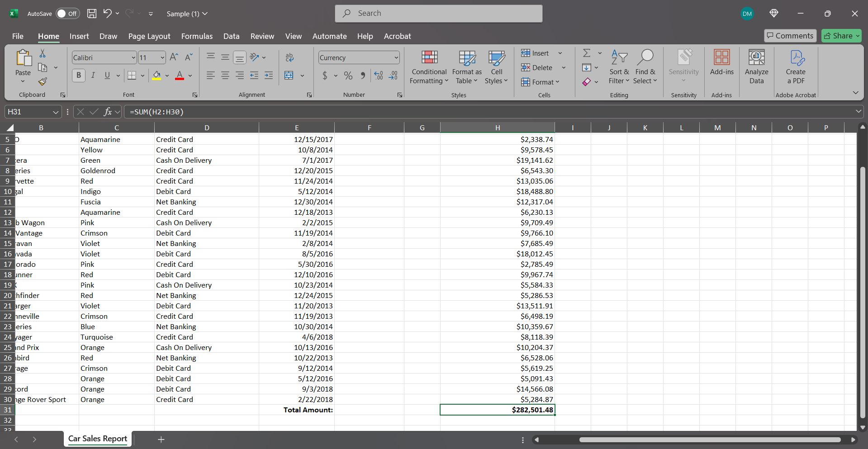Expand the formula bar chevron
The height and width of the screenshot is (449, 868).
coord(858,111)
